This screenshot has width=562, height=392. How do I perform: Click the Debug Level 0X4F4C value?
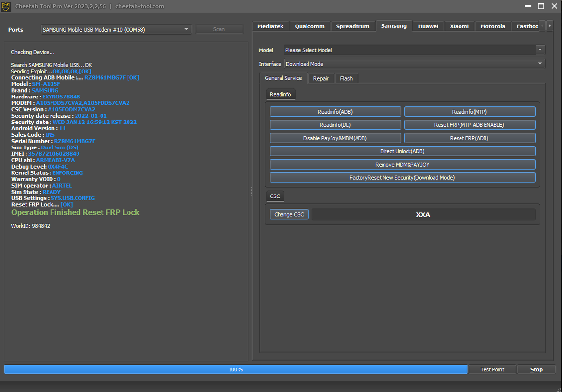click(x=58, y=167)
